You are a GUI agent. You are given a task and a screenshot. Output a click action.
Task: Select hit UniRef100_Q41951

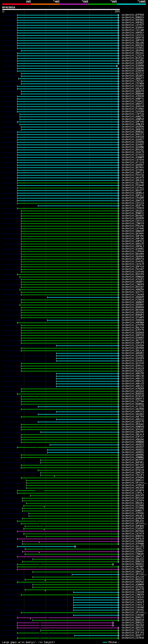pos(133,61)
